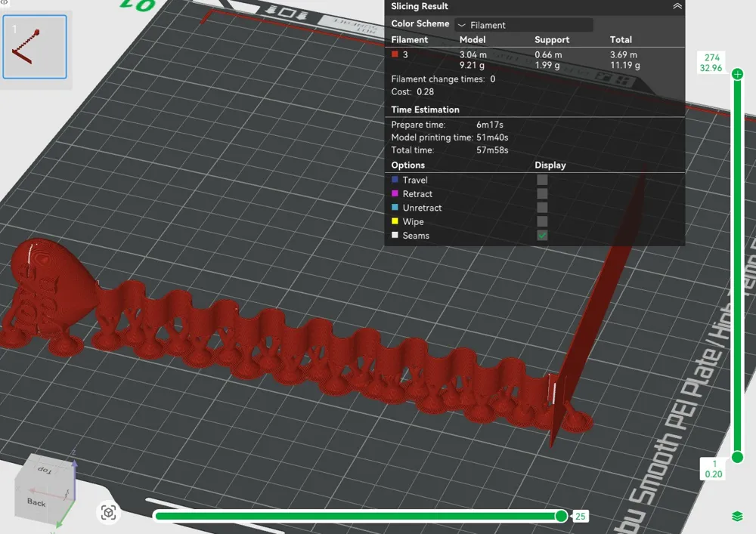Click the 0.66 m support filament value
This screenshot has height=534, width=756.
tap(548, 54)
